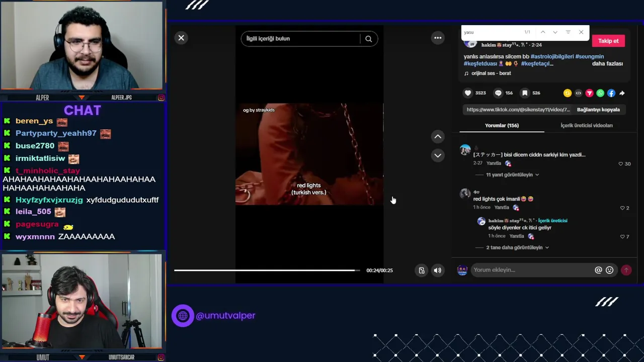
Task: Open find bar filter options
Action: 568,32
